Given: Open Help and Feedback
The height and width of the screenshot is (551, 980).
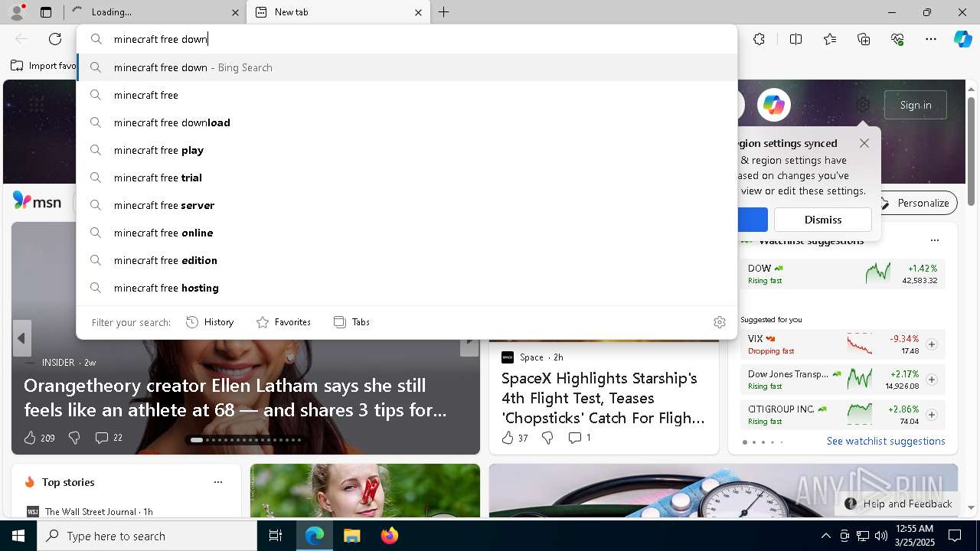Looking at the screenshot, I should [x=898, y=504].
